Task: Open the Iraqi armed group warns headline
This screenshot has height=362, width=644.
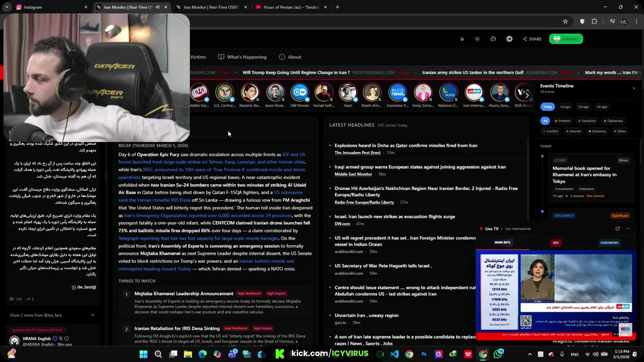Action: coord(420,167)
